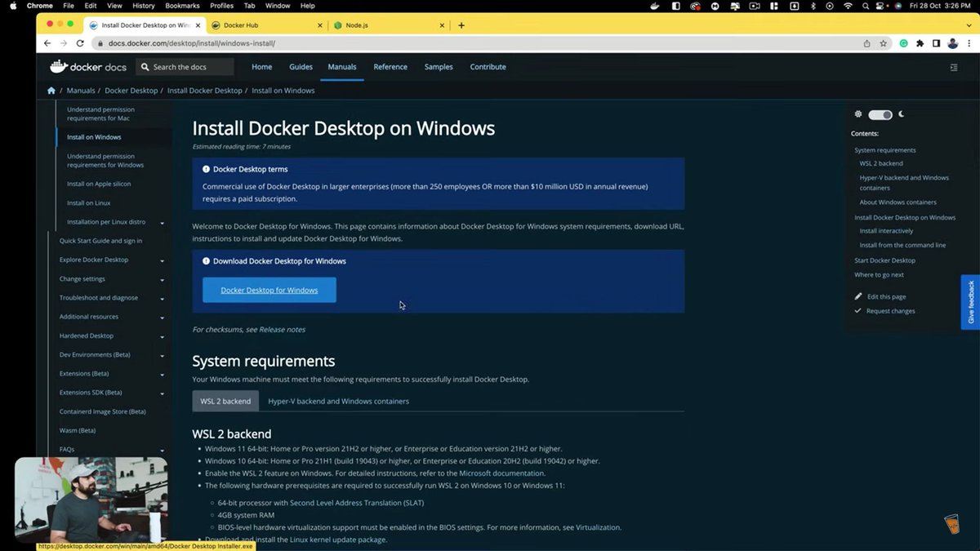Open Second Level Address Translation link
The width and height of the screenshot is (980, 551).
[x=357, y=503]
